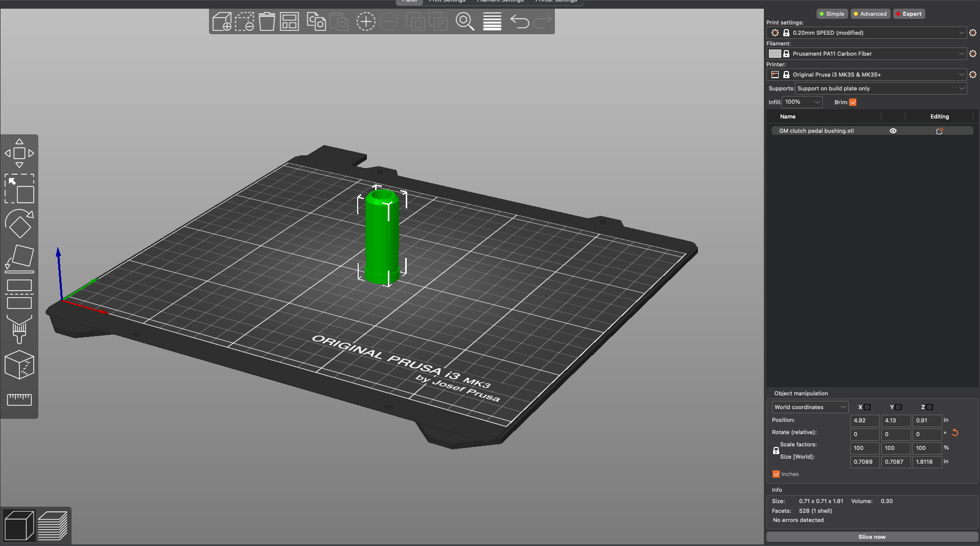Open the Search magnifier tool
980x546 pixels.
tap(465, 22)
